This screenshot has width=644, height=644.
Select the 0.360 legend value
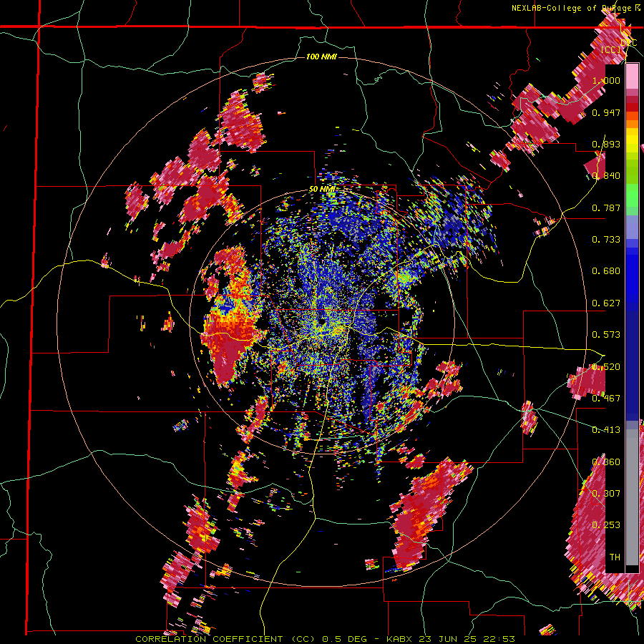pos(606,462)
